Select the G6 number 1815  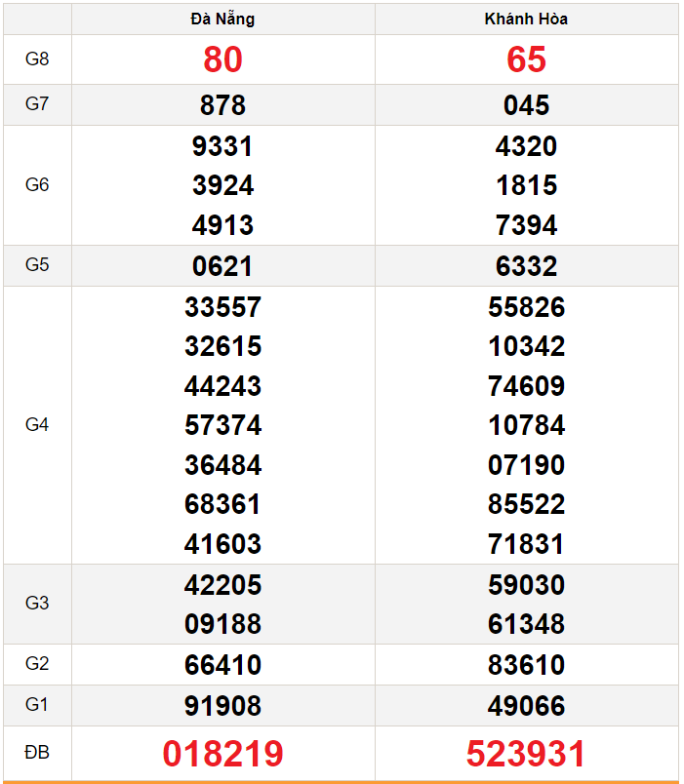pyautogui.click(x=526, y=185)
